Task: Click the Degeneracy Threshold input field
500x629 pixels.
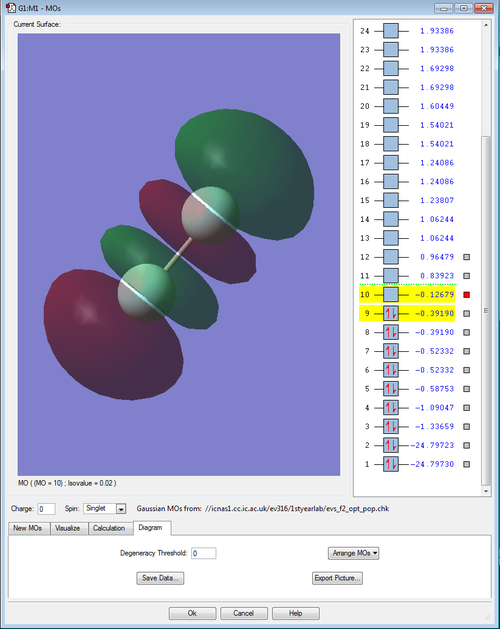Action: pyautogui.click(x=203, y=553)
